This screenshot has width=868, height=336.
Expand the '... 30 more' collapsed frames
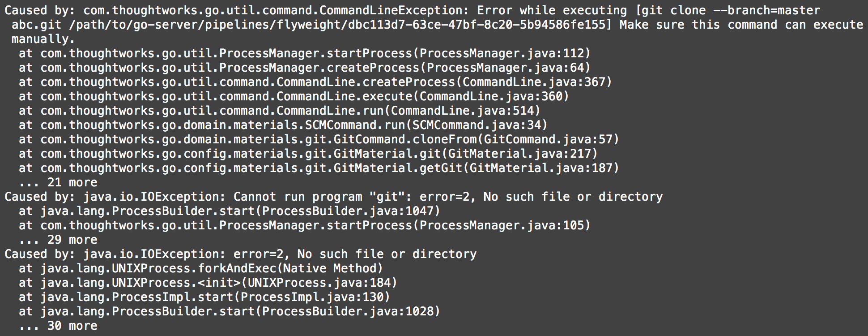(x=58, y=326)
